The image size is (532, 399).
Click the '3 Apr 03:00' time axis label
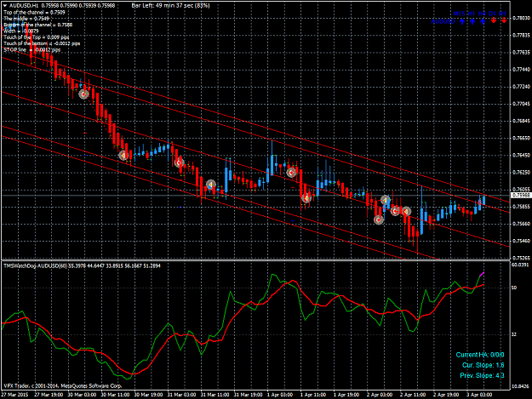pos(479,395)
